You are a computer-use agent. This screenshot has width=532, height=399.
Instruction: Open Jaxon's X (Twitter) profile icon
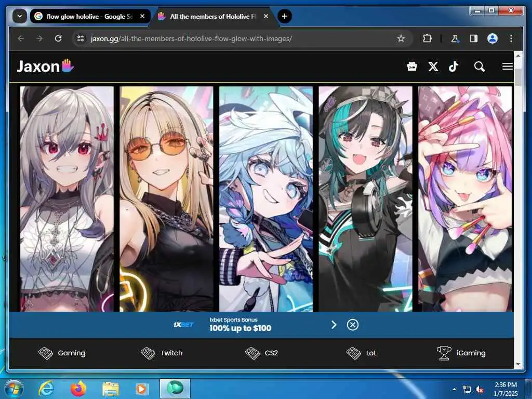pyautogui.click(x=433, y=66)
